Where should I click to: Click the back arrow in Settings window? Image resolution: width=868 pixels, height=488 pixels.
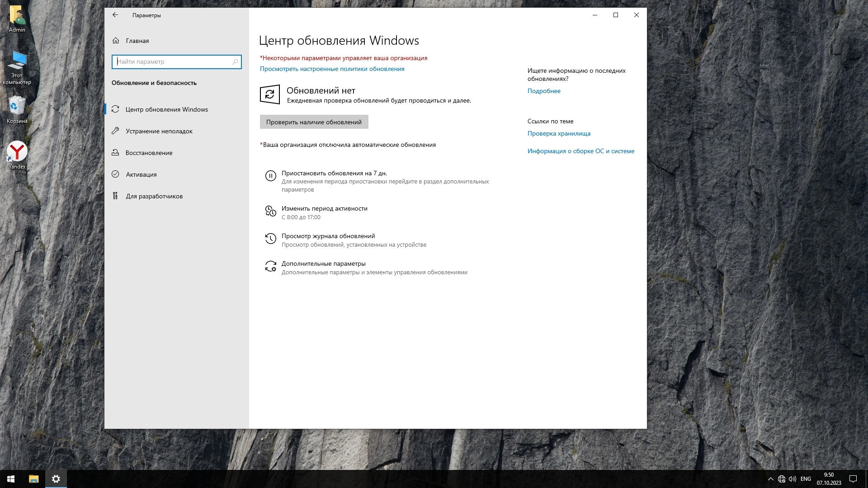click(x=115, y=15)
